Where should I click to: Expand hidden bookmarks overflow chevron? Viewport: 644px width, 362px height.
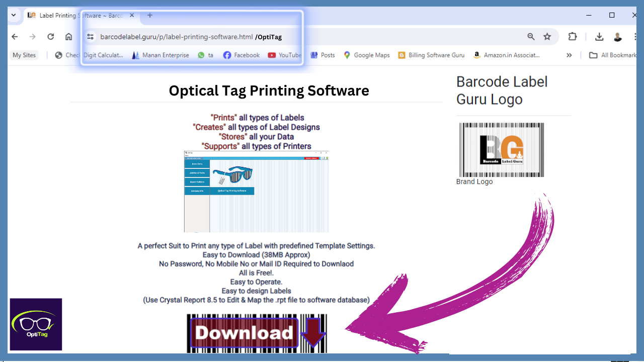[569, 55]
